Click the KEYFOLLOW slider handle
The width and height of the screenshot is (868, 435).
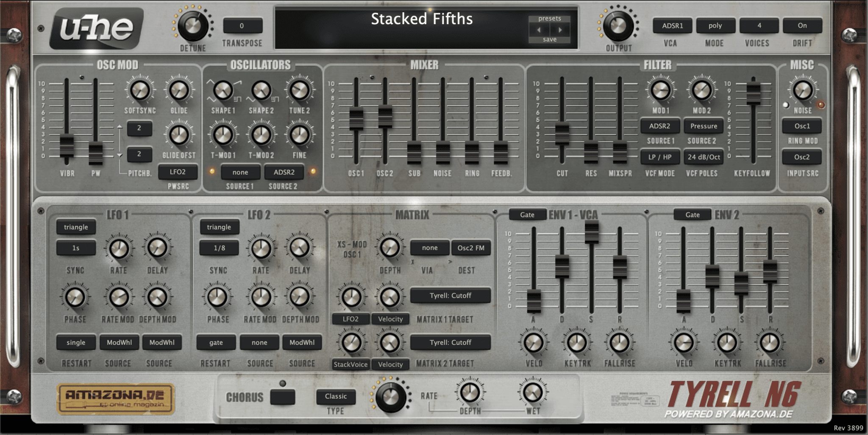click(753, 93)
